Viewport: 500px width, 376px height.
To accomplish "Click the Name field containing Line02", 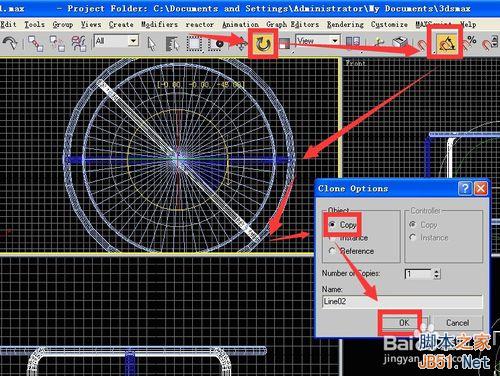I will click(402, 301).
